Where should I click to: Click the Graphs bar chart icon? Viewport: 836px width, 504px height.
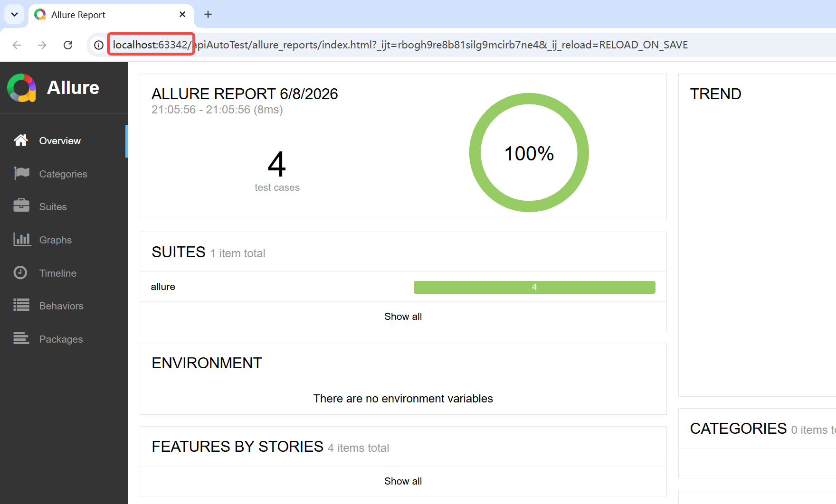tap(22, 240)
